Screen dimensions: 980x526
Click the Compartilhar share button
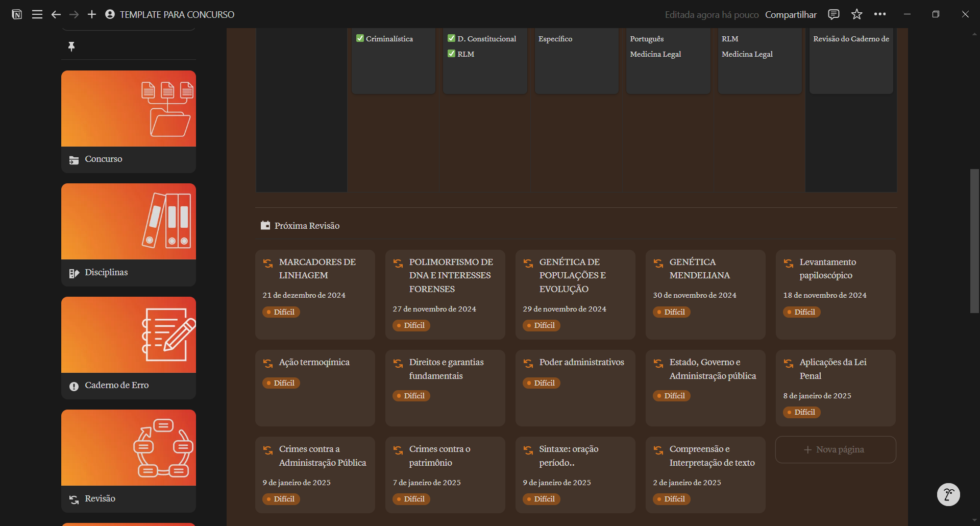click(x=791, y=14)
